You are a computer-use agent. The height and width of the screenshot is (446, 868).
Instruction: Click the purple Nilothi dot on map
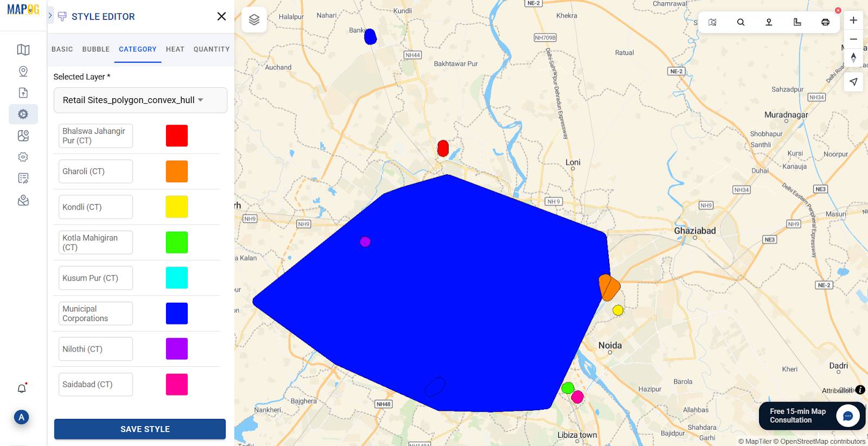pos(365,241)
